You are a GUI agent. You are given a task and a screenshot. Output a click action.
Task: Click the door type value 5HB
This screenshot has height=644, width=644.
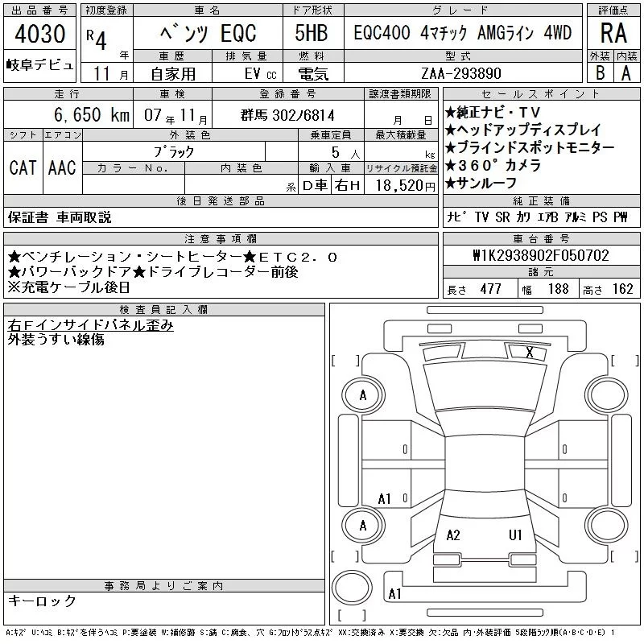[312, 33]
